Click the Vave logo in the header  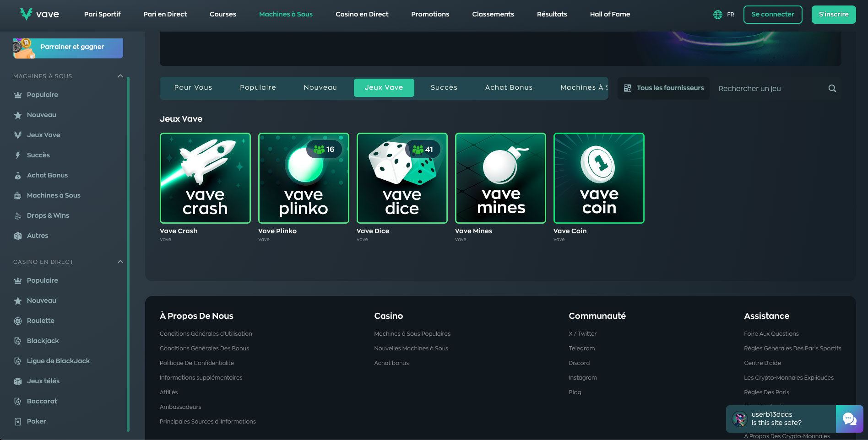[x=40, y=14]
